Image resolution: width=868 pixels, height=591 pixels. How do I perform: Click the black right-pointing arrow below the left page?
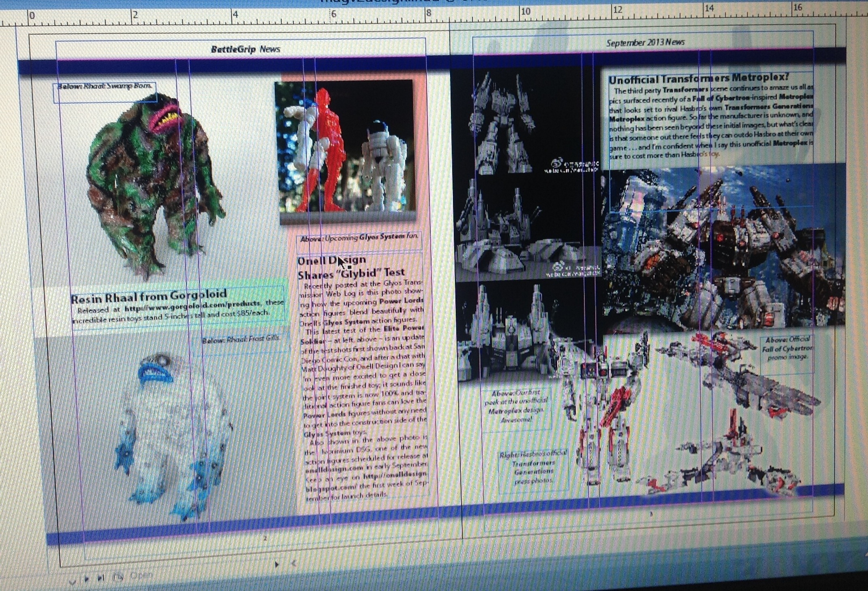pos(277,564)
